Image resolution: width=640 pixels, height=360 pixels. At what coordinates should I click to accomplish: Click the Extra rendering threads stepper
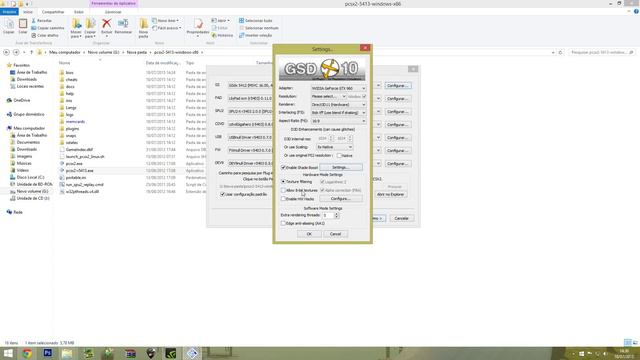click(x=336, y=215)
